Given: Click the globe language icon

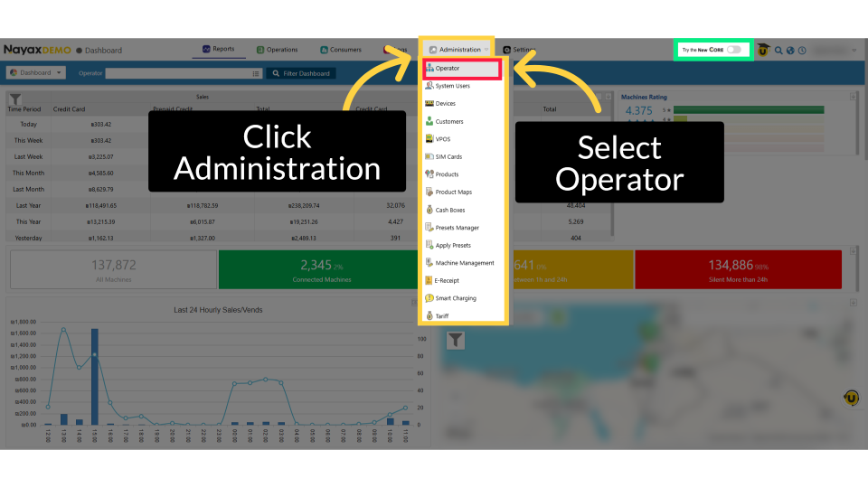Looking at the screenshot, I should pyautogui.click(x=790, y=51).
